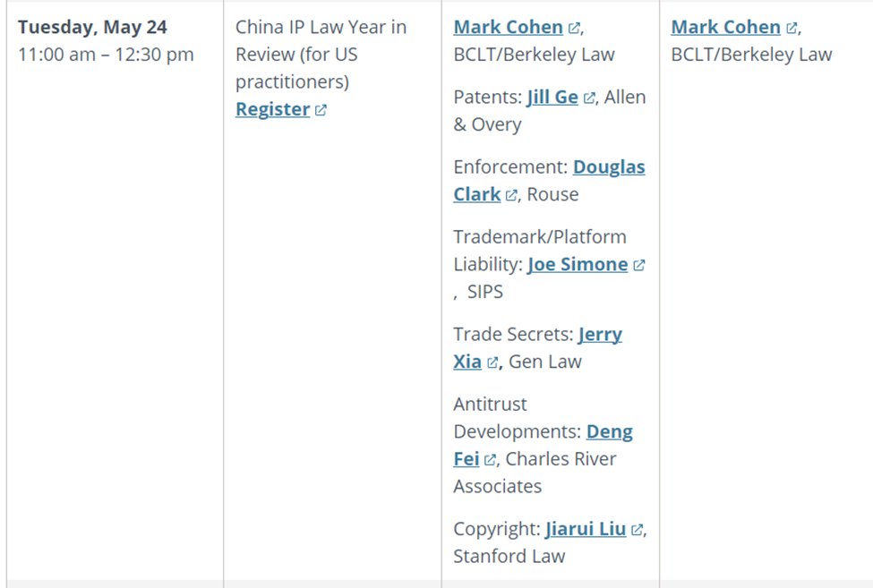Screen dimensions: 873x588
Task: Click external icon after rightmost Mark Cohen
Action: pyautogui.click(x=792, y=29)
